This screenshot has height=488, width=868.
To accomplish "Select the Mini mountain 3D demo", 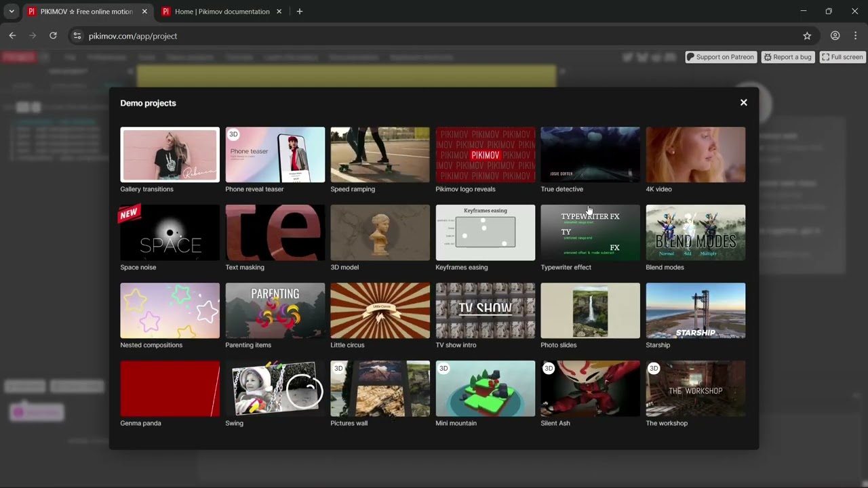I will pyautogui.click(x=485, y=388).
